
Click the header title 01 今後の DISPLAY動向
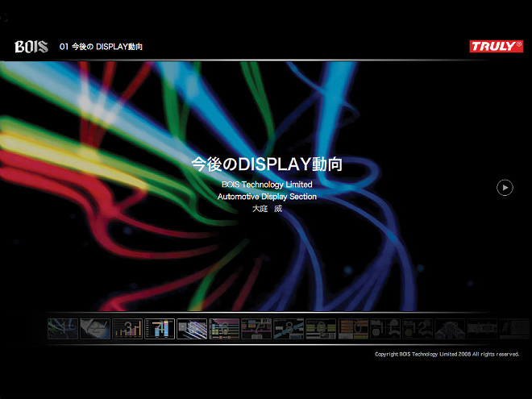pos(101,47)
